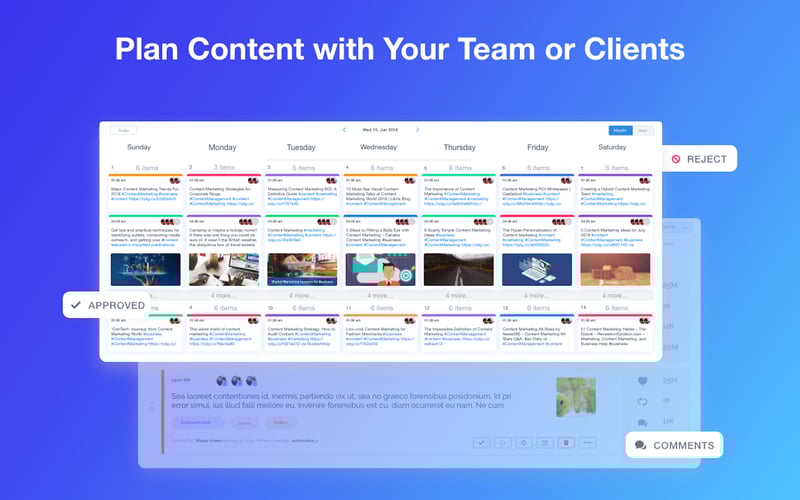Click the comments bubble icon beside 12K
This screenshot has height=500, width=800.
click(x=642, y=422)
